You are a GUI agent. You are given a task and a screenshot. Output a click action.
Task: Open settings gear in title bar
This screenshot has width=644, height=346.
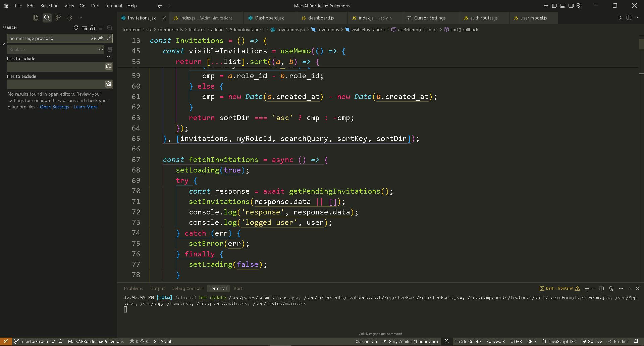pos(579,6)
